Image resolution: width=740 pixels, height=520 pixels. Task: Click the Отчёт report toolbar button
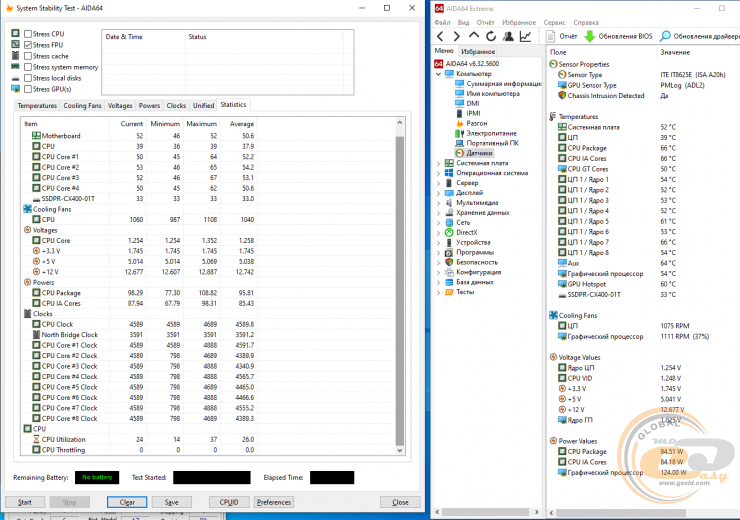[x=562, y=36]
